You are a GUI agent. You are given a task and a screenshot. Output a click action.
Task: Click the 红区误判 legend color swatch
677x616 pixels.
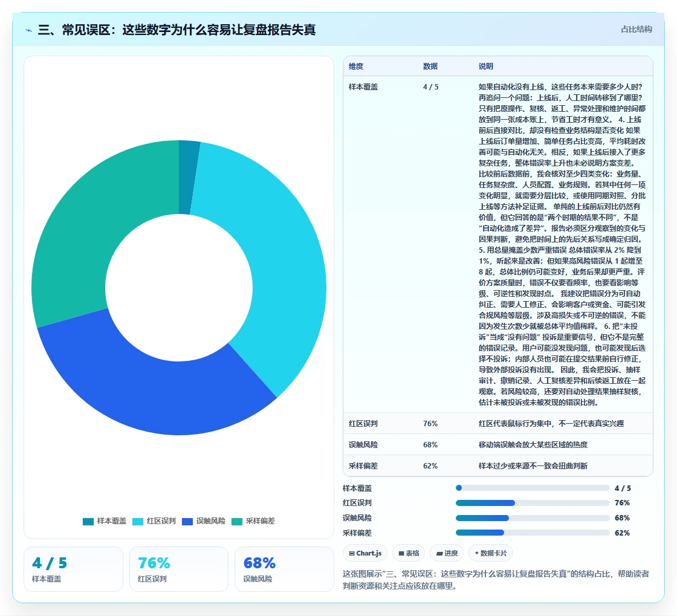point(138,522)
